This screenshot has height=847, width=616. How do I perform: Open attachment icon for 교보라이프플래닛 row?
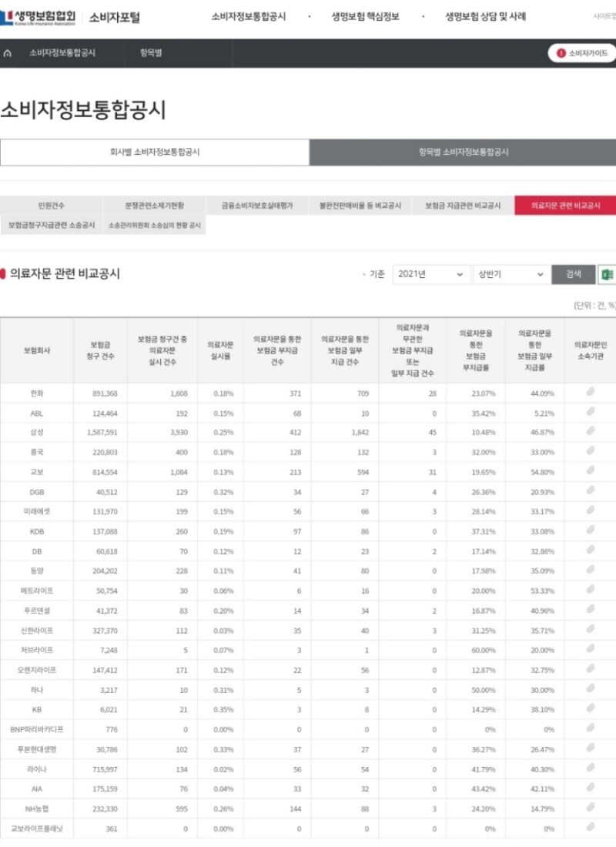pyautogui.click(x=591, y=828)
